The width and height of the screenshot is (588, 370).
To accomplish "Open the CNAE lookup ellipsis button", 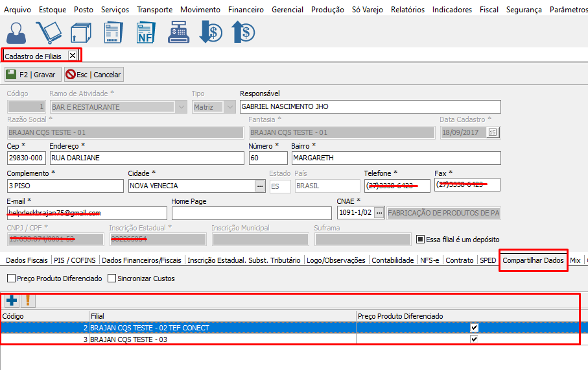I will click(x=379, y=213).
